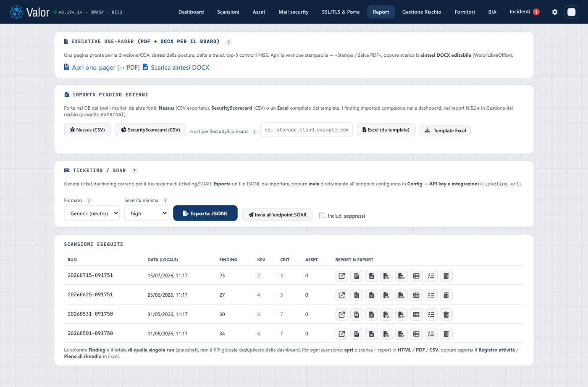Show help for Host per SecurityScorecard
588x387 pixels.
coord(254,132)
